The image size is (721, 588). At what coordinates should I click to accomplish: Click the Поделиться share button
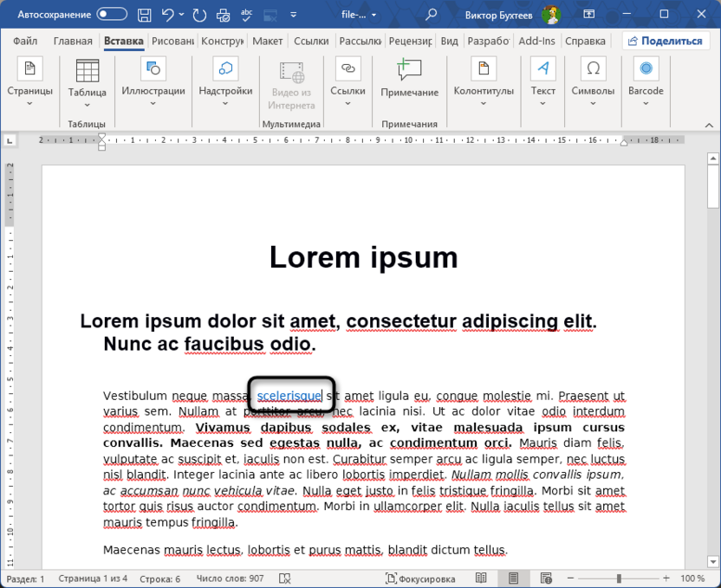pyautogui.click(x=665, y=41)
